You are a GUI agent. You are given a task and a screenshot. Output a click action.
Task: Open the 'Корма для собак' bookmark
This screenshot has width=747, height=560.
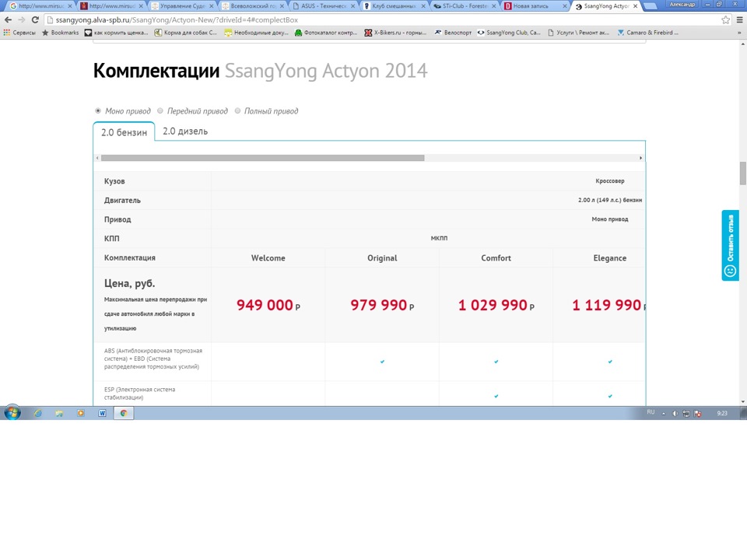(185, 33)
